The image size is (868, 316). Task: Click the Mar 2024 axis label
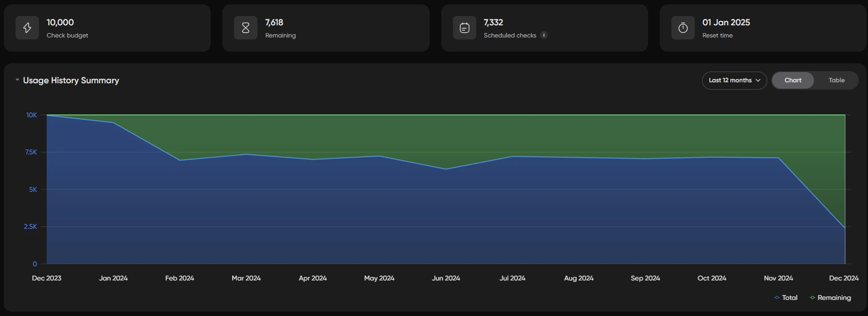pyautogui.click(x=246, y=278)
